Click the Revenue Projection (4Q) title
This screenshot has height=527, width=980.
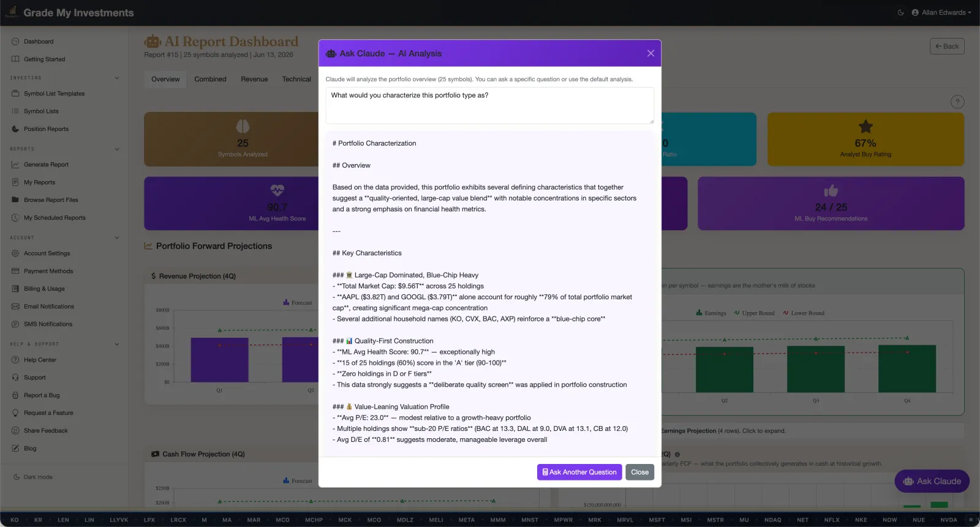coord(197,276)
